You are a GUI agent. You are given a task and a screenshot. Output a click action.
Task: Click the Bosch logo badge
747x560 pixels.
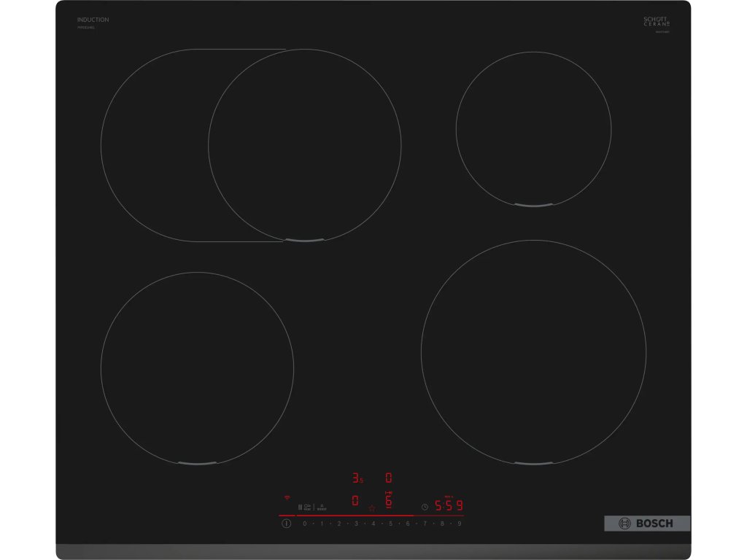coord(646,524)
